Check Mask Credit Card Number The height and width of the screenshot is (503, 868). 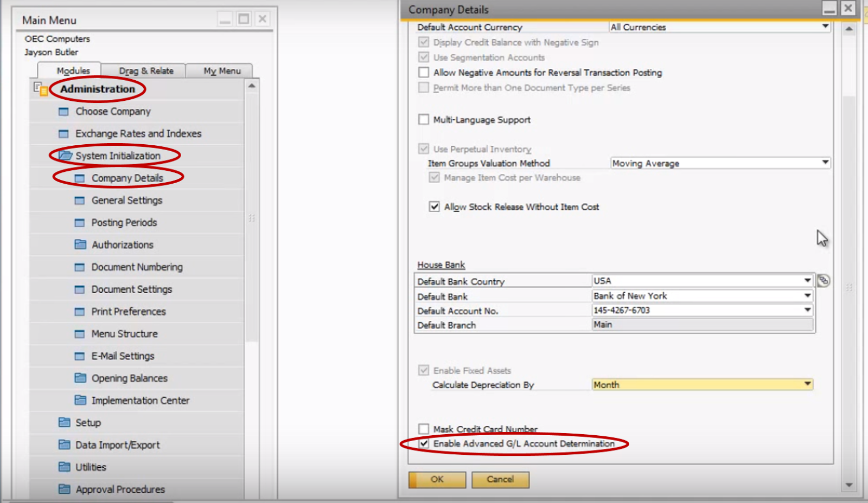424,428
